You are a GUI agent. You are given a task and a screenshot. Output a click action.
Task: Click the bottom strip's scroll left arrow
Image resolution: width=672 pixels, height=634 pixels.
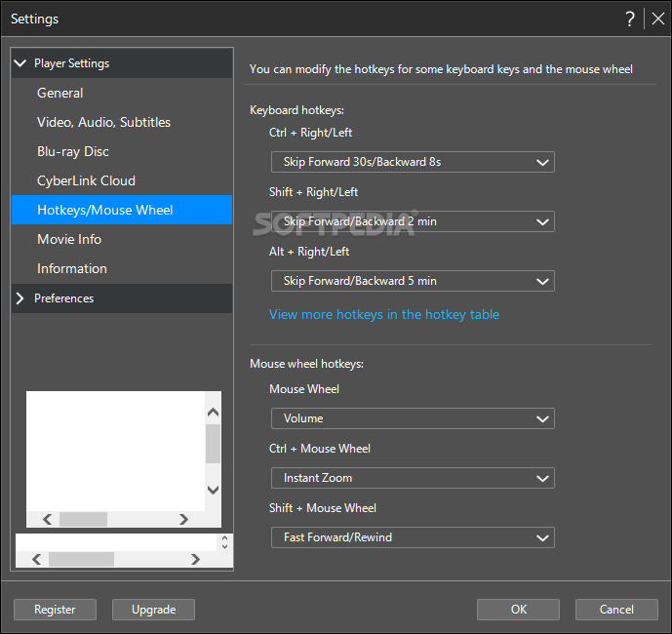(37, 560)
